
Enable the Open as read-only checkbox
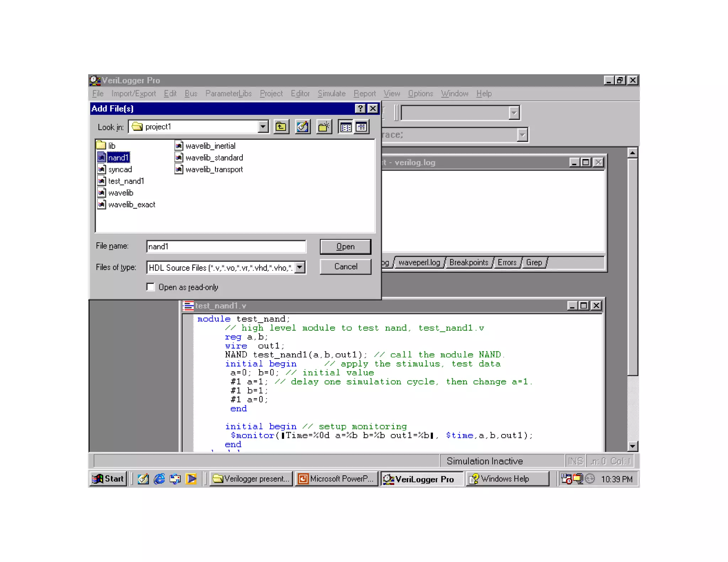(x=151, y=287)
